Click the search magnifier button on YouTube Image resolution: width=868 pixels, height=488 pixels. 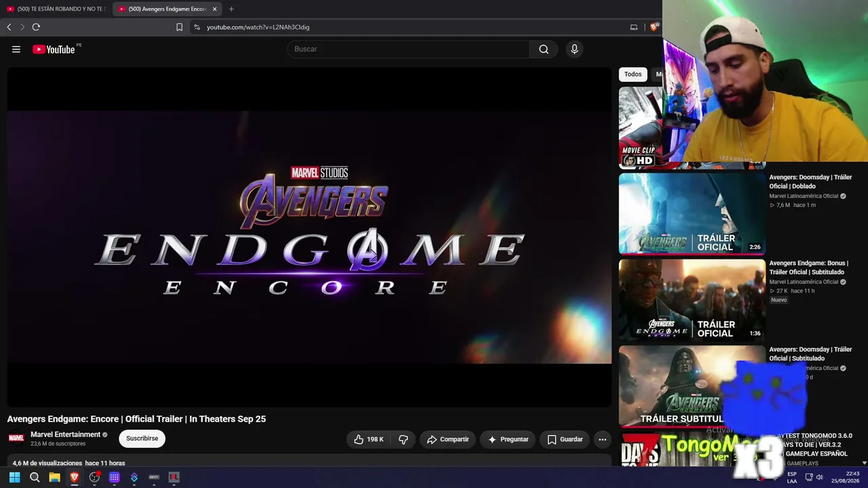coord(544,49)
